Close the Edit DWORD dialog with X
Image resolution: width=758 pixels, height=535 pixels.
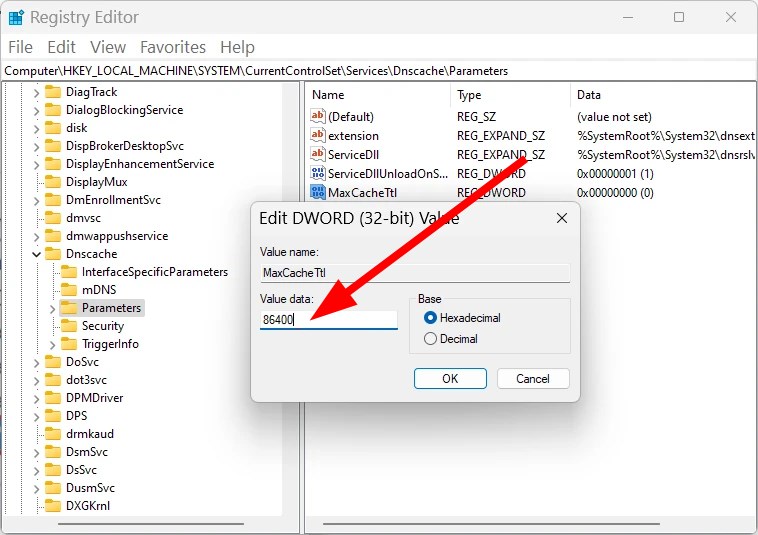562,218
